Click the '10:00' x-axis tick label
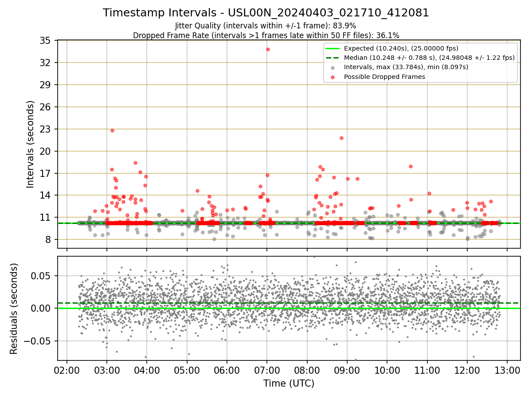Viewport: 532px width, 399px height. pos(387,370)
